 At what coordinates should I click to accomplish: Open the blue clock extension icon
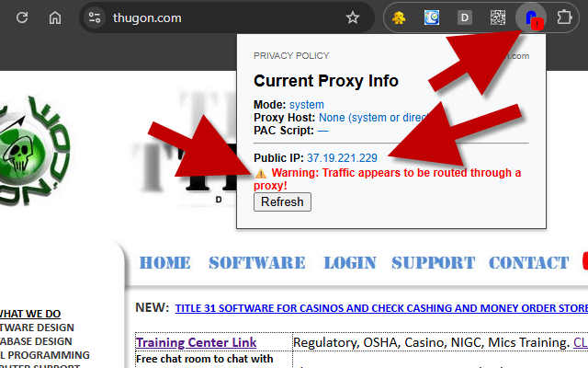432,17
